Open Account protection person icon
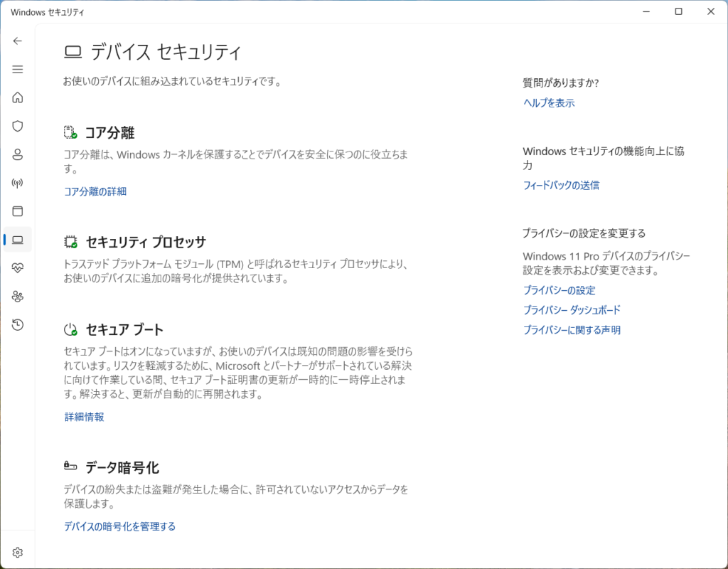This screenshot has width=728, height=569. [x=18, y=154]
